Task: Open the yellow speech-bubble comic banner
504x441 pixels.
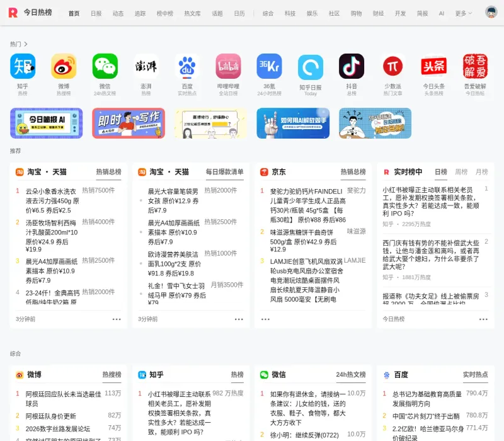Action: pyautogui.click(x=211, y=123)
